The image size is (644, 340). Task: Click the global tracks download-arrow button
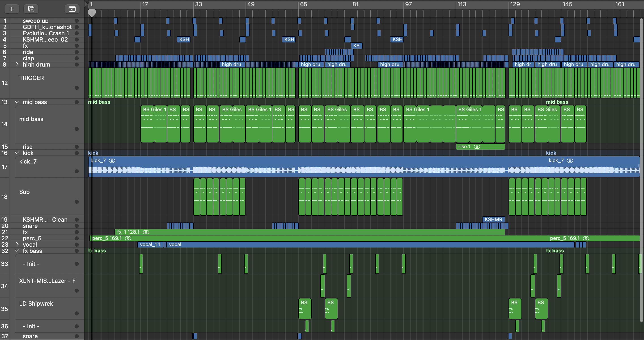[72, 9]
